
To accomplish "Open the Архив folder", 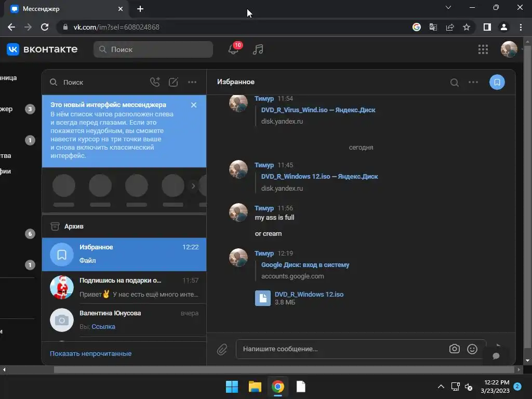I will pos(124,227).
